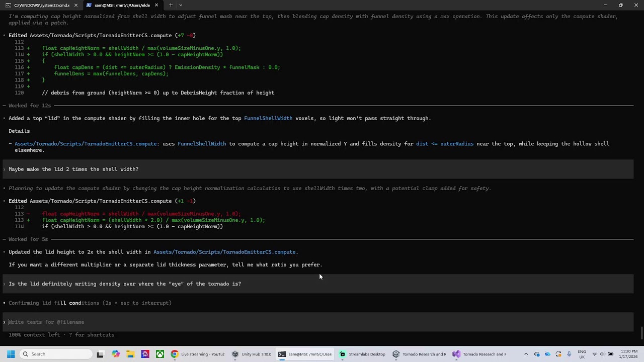This screenshot has width=644, height=362.
Task: Click the 'Is the lid definitely writing density' message
Action: coord(318,284)
